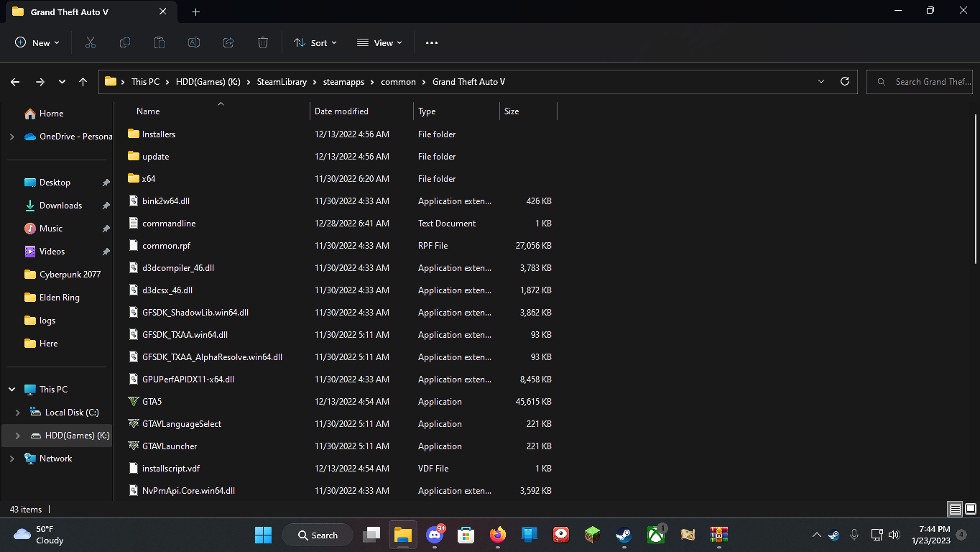Screen dimensions: 980x552
Task: Go up one folder level arrow
Action: [83, 82]
